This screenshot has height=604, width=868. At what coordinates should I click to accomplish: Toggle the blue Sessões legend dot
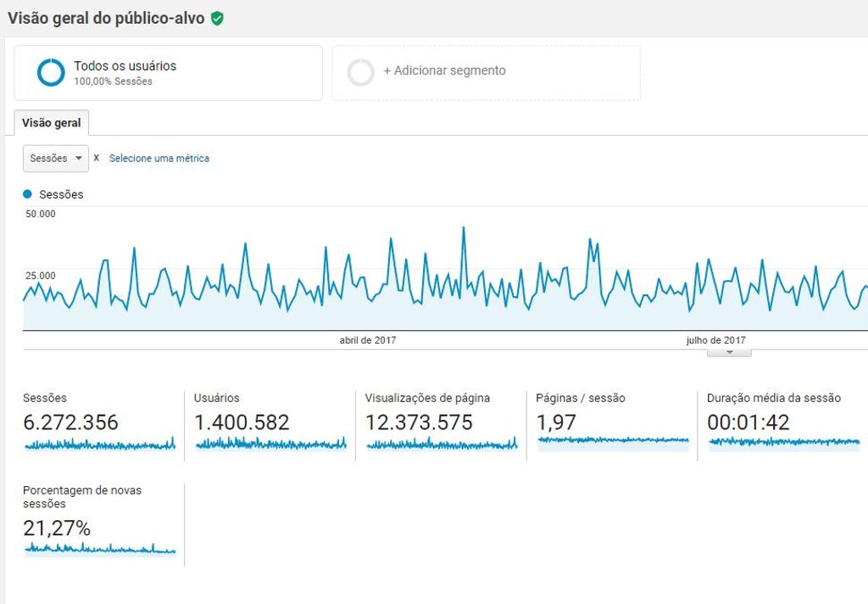tap(26, 194)
